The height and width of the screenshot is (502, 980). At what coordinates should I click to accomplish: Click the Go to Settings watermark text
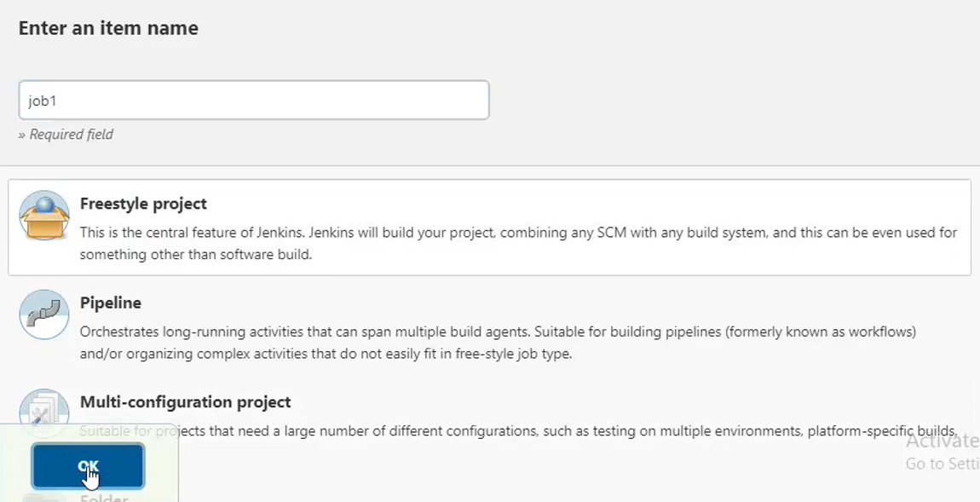(x=942, y=464)
